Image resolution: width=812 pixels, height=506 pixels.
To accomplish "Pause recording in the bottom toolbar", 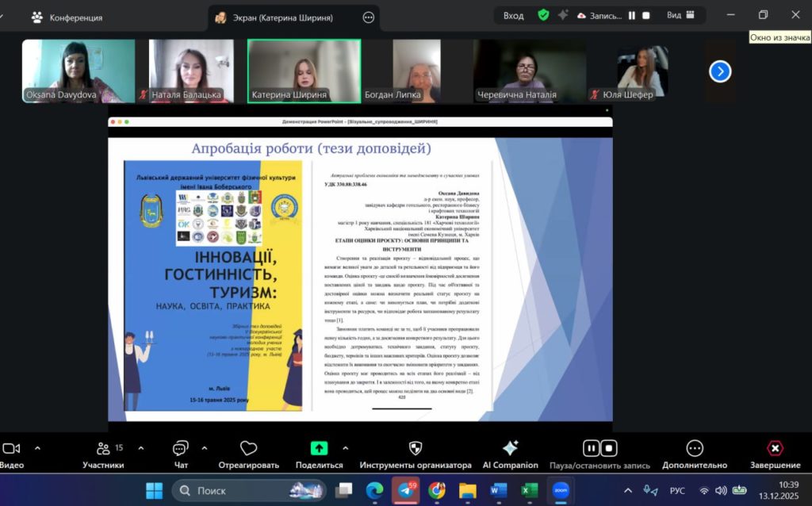I will click(x=591, y=449).
